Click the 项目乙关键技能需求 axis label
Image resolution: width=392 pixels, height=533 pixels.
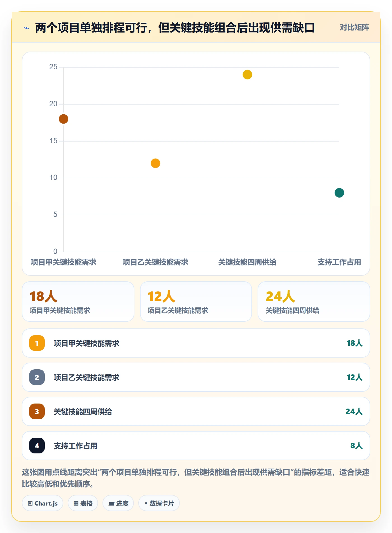click(155, 262)
